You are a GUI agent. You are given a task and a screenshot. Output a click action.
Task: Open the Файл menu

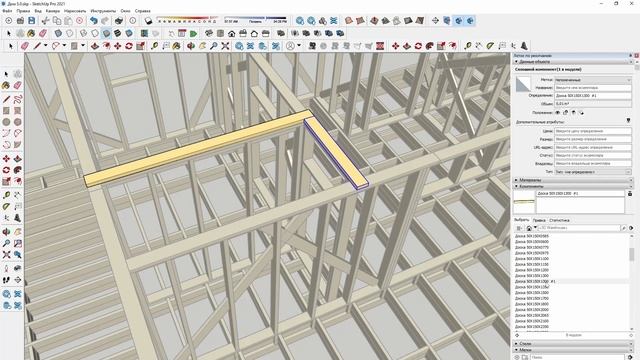tap(7, 11)
